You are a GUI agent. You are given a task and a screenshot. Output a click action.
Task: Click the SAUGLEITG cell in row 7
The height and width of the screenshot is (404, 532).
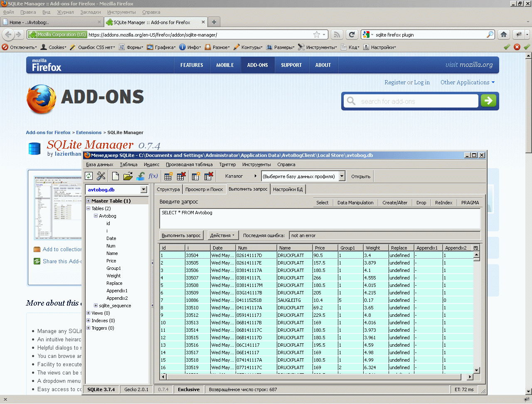(294, 300)
